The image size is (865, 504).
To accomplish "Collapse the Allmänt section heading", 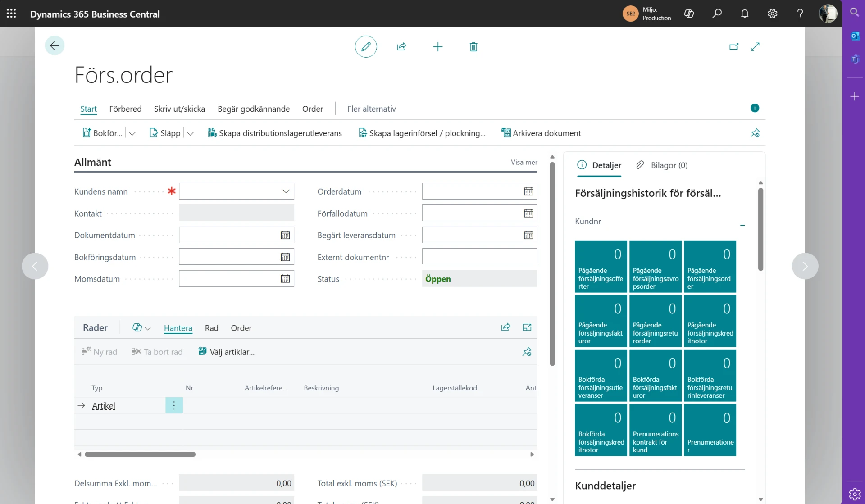I will point(93,162).
